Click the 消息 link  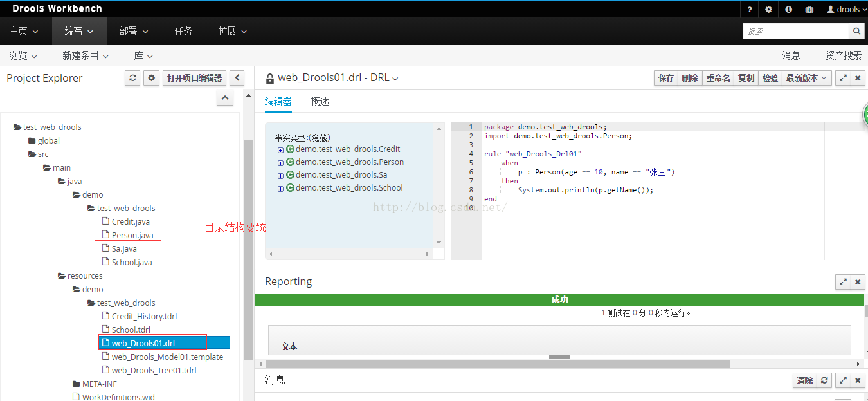791,55
